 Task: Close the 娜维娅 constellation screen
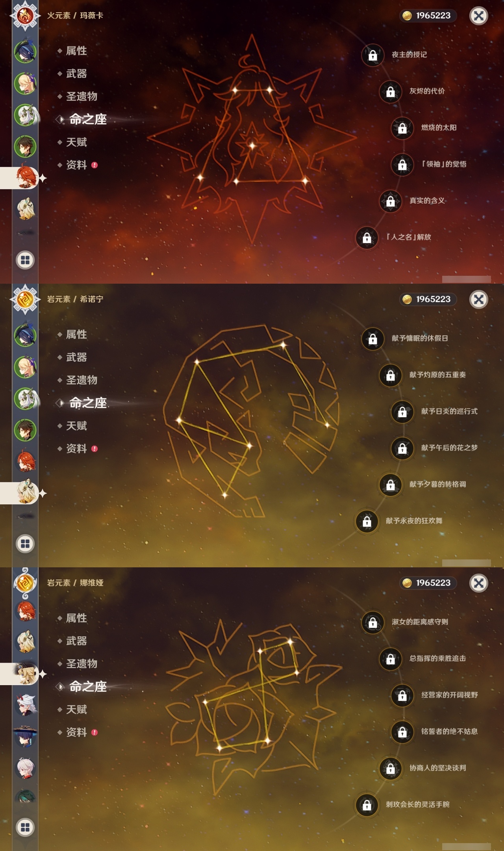(479, 583)
